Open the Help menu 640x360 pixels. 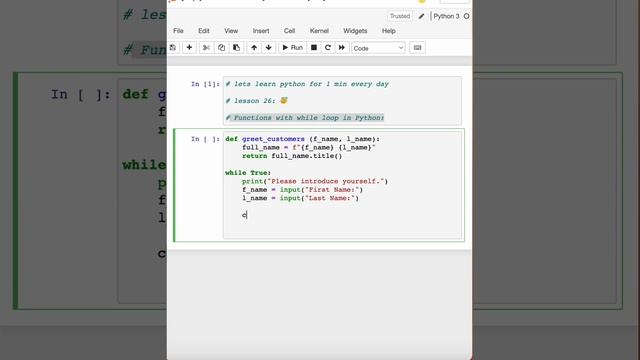pyautogui.click(x=389, y=31)
